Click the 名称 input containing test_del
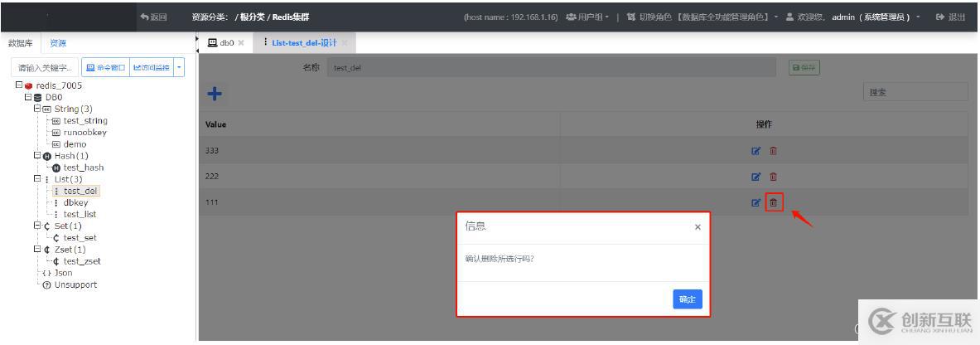 551,68
